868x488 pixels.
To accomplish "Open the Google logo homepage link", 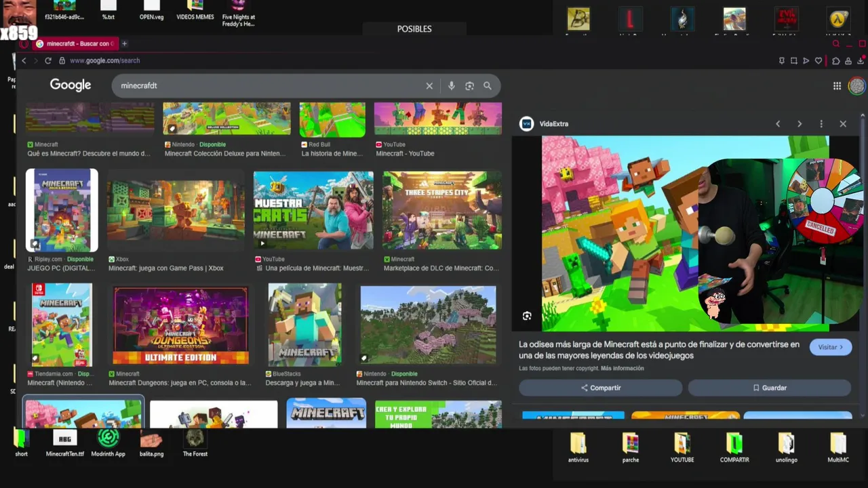I will (x=71, y=85).
